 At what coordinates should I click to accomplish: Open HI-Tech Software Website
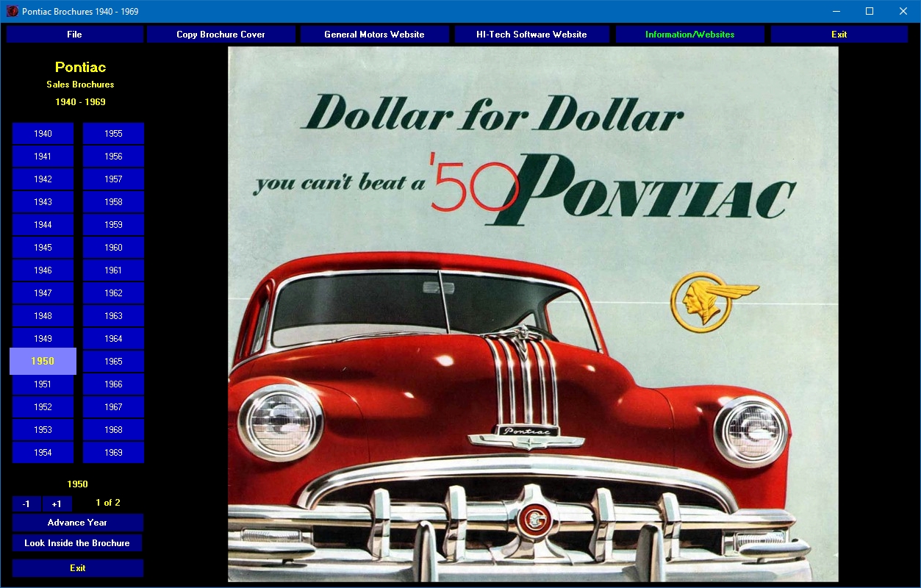click(x=531, y=35)
